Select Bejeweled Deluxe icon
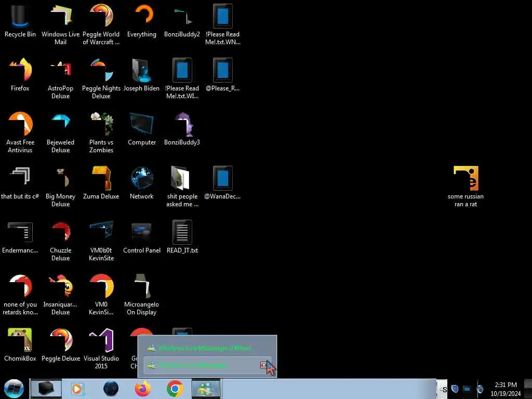The image size is (532, 399). point(60,132)
